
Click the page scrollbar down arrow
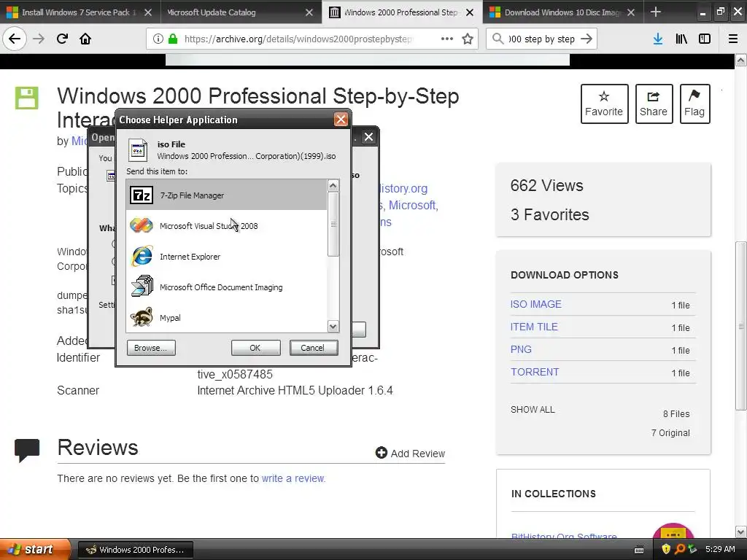pos(741,532)
